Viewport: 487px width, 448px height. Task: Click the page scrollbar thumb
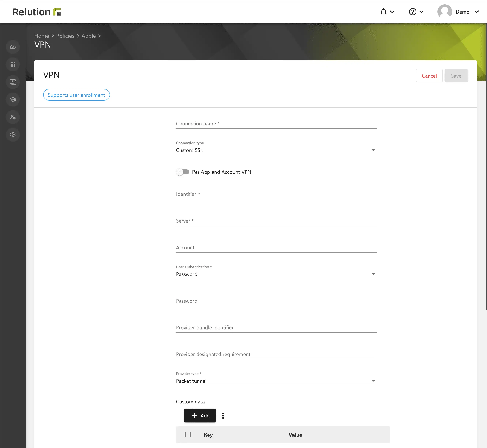click(x=486, y=167)
